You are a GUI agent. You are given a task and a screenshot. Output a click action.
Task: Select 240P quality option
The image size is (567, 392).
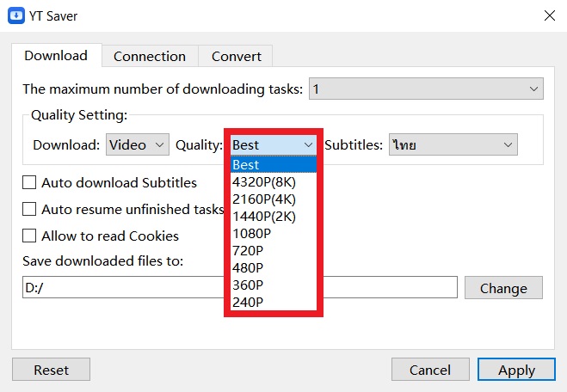[274, 302]
